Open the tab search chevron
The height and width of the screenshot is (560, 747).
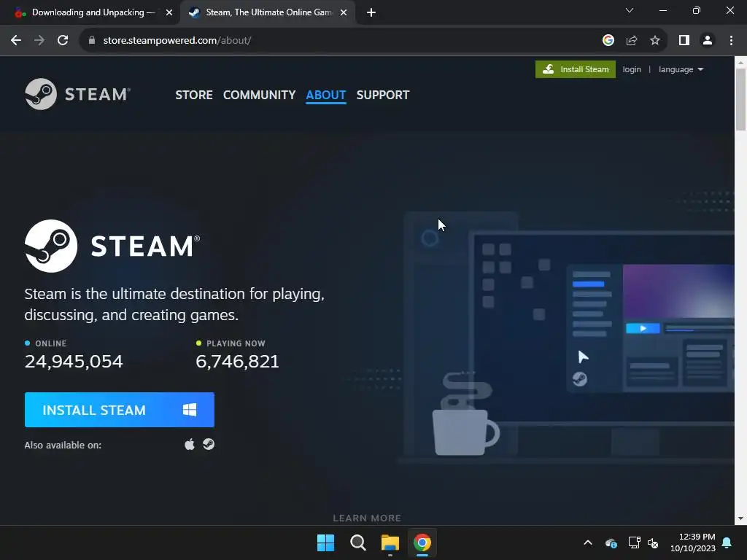[630, 10]
